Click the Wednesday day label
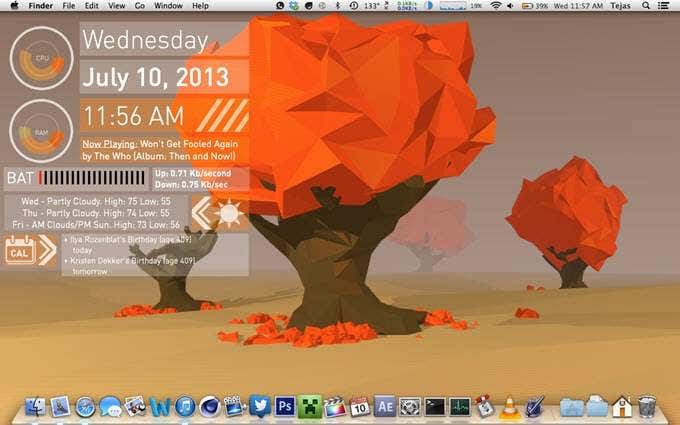Viewport: 680px width, 425px height. [145, 40]
